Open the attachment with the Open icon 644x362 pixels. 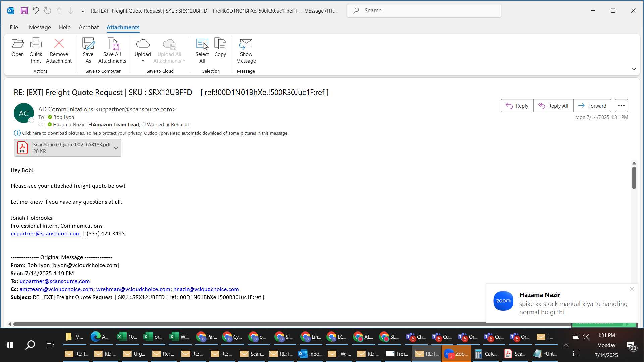point(17,48)
